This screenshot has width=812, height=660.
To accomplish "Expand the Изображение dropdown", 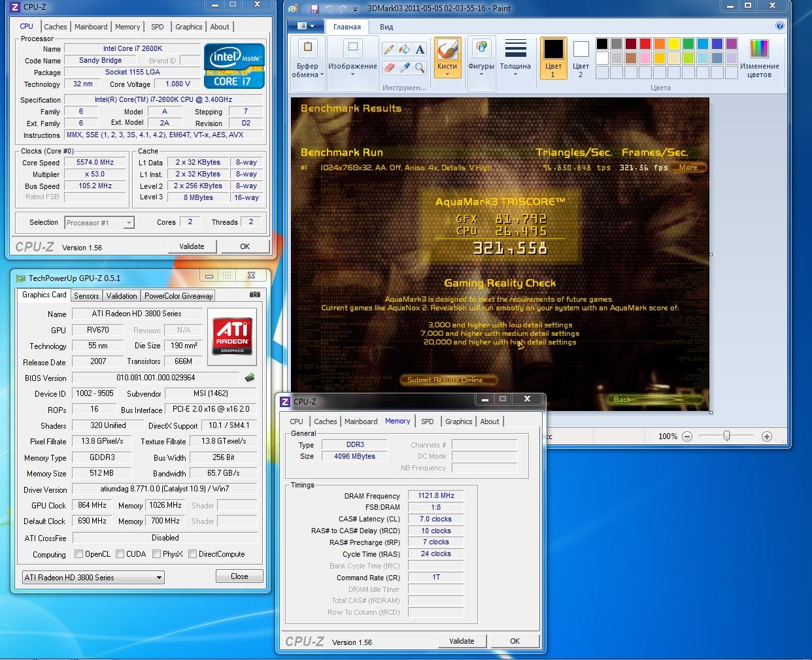I will [x=352, y=73].
